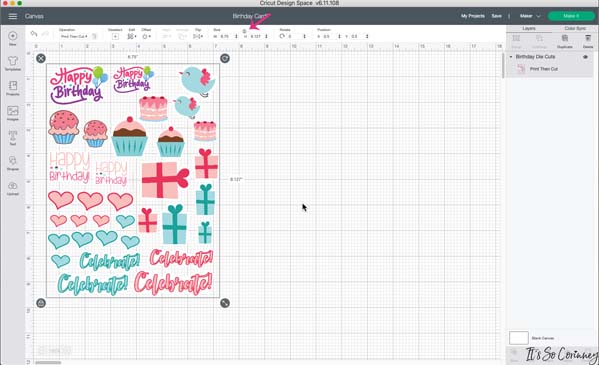The width and height of the screenshot is (599, 365).
Task: Delete the selected layer
Action: [x=588, y=41]
